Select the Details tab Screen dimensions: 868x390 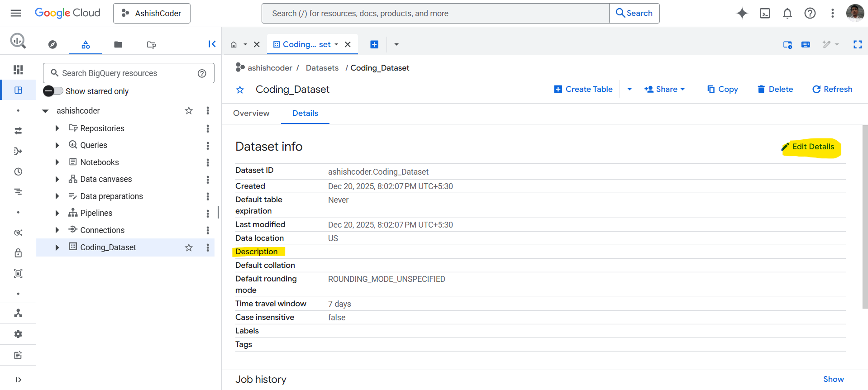[x=305, y=113]
